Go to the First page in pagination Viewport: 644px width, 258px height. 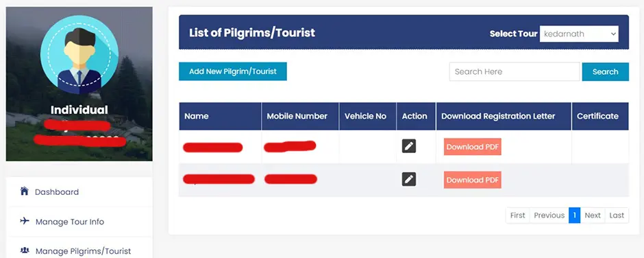click(x=517, y=215)
